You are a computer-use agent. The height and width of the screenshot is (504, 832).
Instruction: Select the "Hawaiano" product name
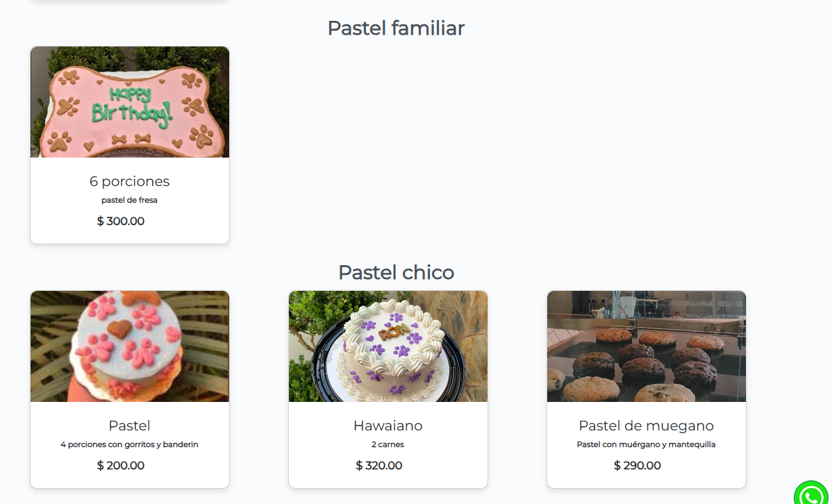388,426
